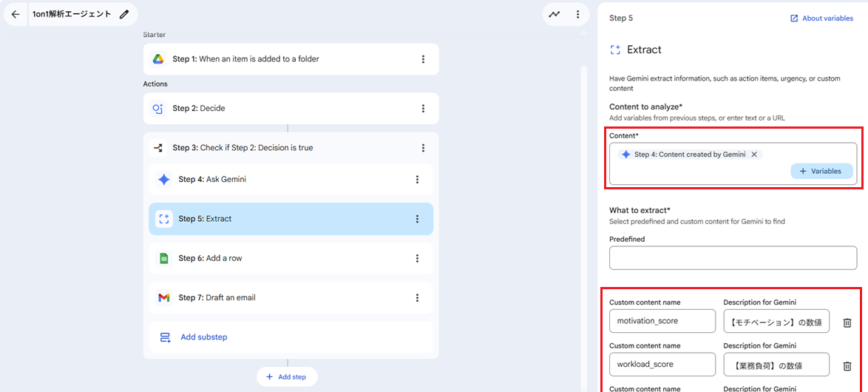Open Step 6 Add a row options menu
868x392 pixels.
(x=417, y=258)
